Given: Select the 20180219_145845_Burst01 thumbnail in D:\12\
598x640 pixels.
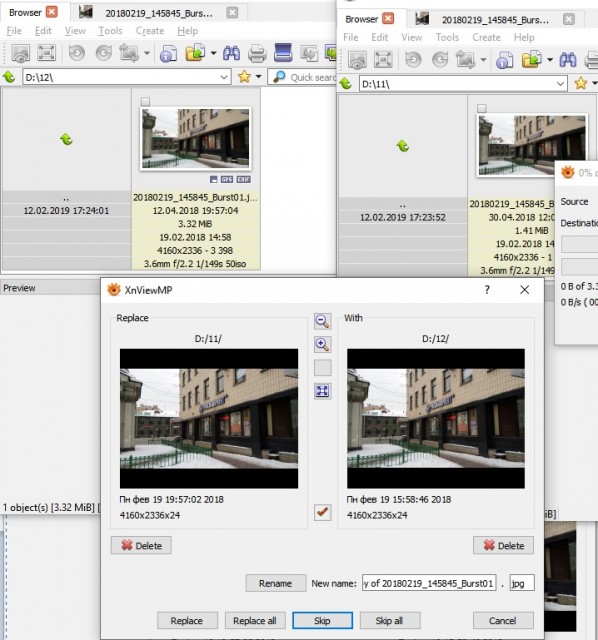Looking at the screenshot, I should (x=196, y=139).
